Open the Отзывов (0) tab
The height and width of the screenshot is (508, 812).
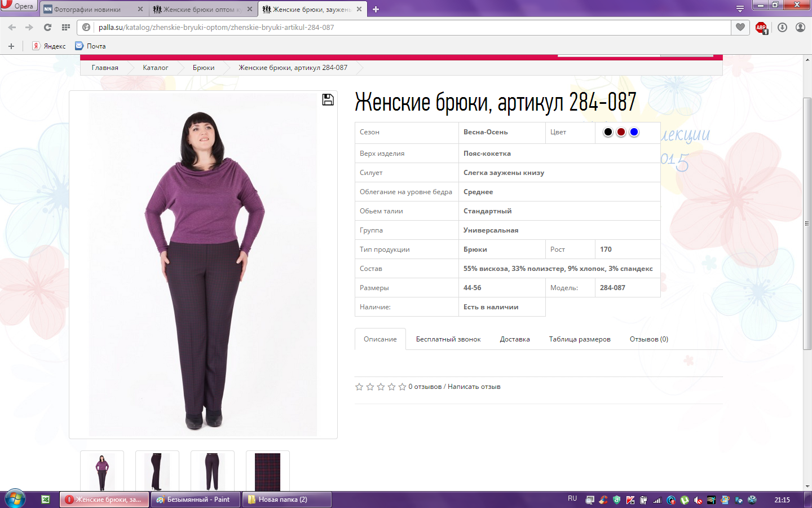649,339
